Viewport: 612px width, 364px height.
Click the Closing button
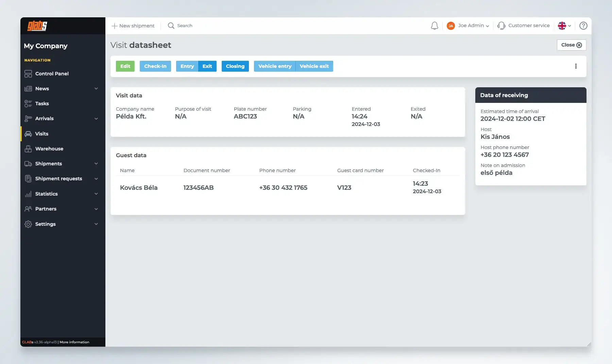(235, 66)
